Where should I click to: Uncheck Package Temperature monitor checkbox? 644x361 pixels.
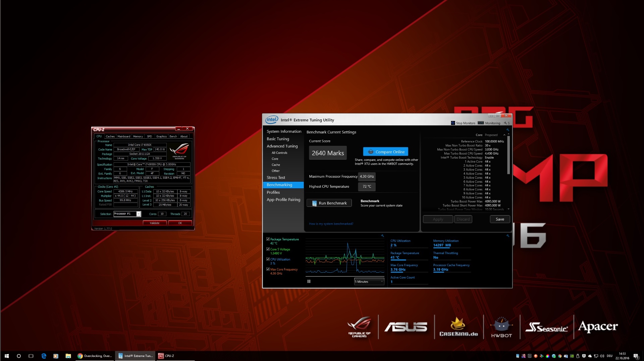(268, 239)
